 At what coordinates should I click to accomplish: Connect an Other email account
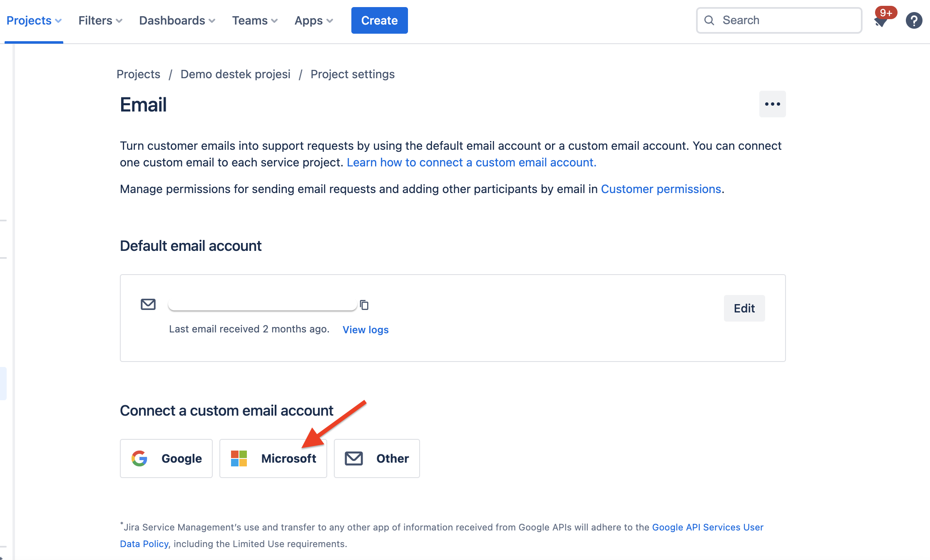(376, 458)
